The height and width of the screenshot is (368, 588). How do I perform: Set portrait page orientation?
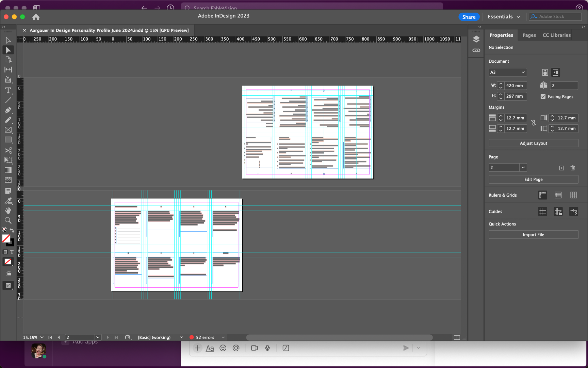click(545, 72)
